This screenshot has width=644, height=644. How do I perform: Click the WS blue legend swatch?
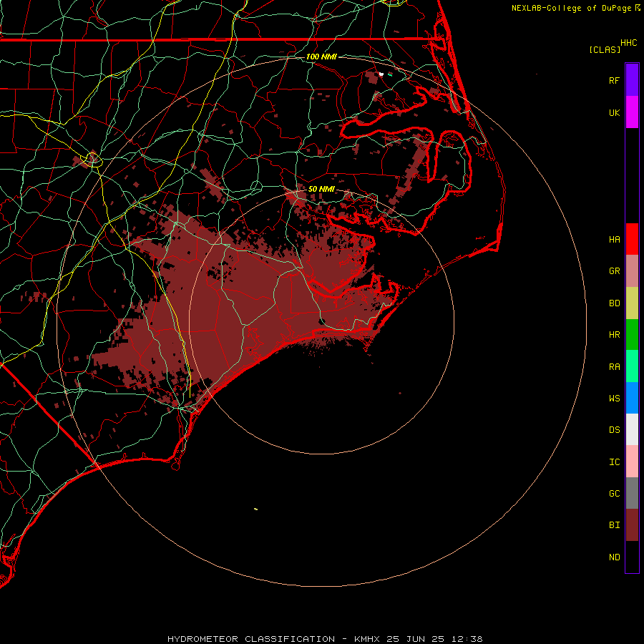632,398
